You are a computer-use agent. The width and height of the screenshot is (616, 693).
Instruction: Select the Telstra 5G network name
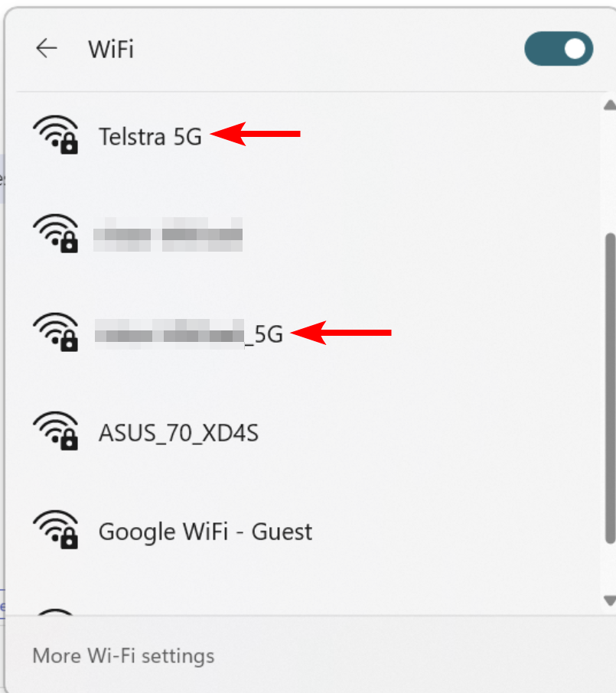point(150,137)
